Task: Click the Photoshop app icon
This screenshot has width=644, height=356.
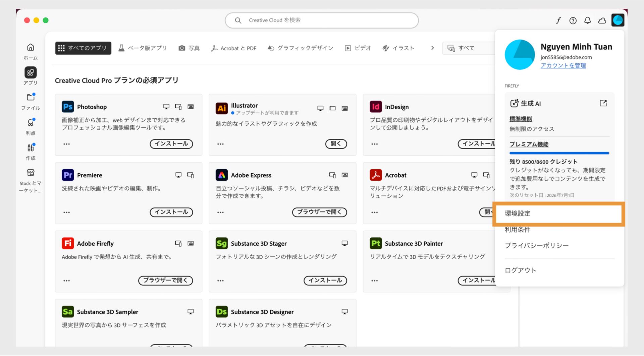Action: click(x=68, y=107)
